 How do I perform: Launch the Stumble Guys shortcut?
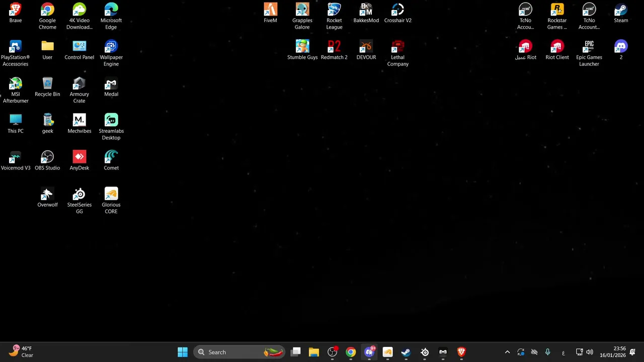click(x=302, y=50)
